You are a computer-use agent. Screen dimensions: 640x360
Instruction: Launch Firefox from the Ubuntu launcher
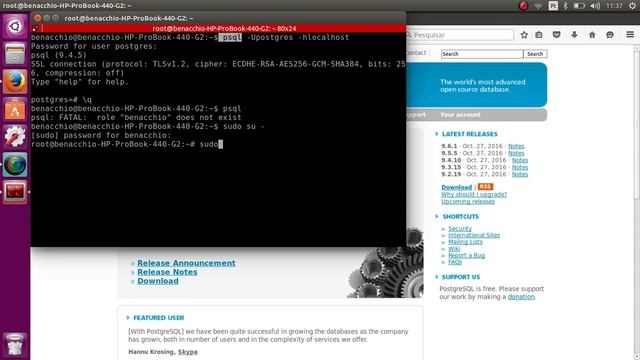15,81
